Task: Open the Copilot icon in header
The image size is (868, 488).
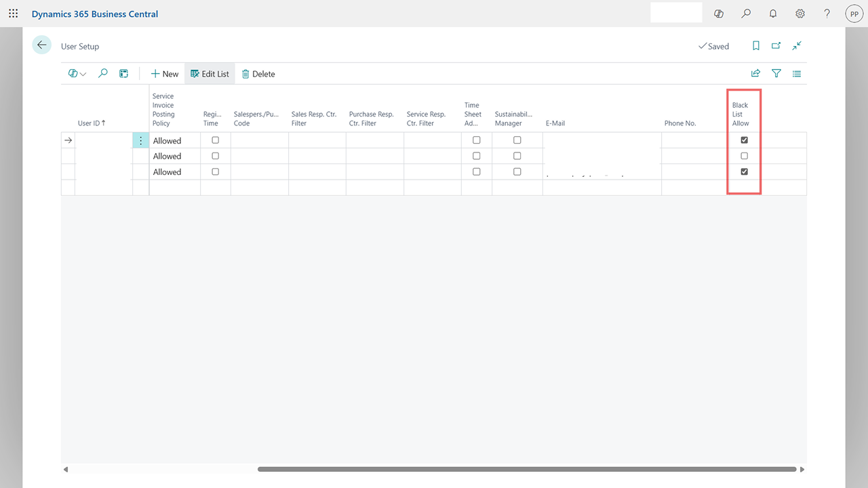Action: [719, 14]
